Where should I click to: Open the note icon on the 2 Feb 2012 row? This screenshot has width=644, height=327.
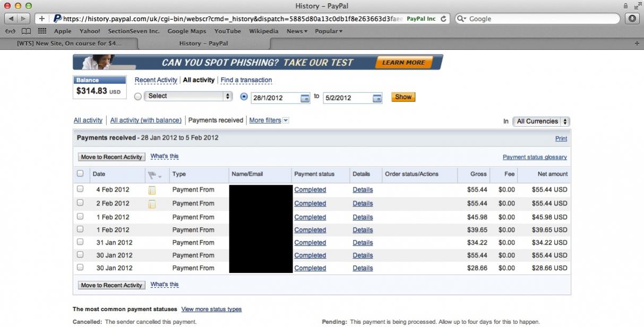click(x=152, y=204)
